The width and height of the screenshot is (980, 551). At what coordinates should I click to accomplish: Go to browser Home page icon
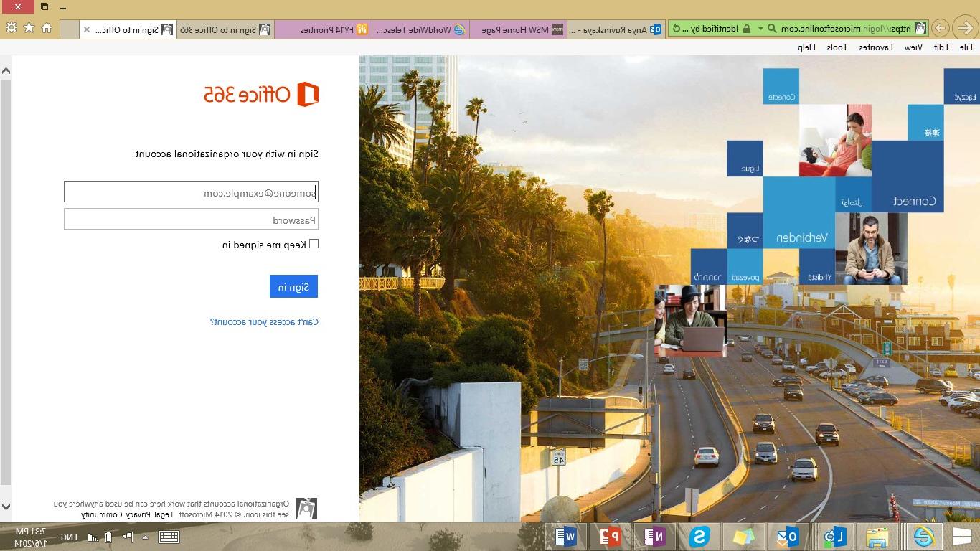click(x=47, y=28)
